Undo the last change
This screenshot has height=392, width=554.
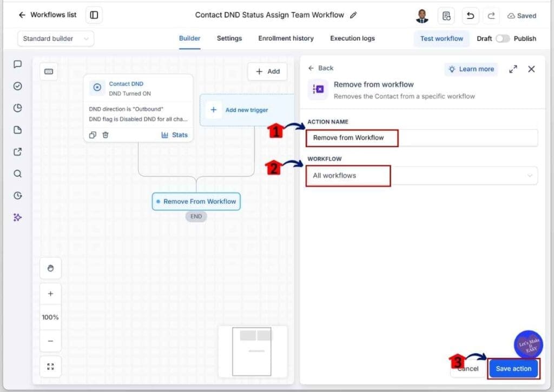470,16
